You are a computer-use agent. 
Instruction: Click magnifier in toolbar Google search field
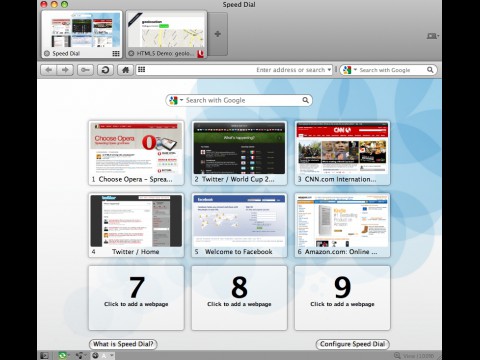(430, 70)
